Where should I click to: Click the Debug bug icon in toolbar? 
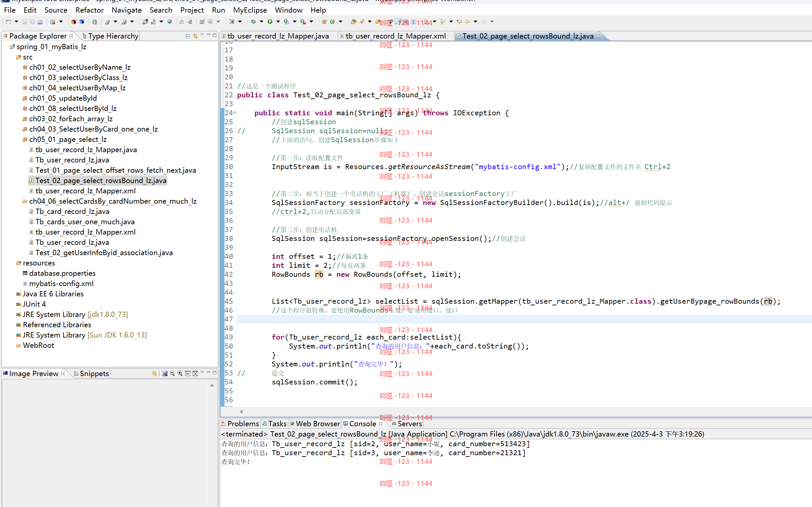(254, 22)
